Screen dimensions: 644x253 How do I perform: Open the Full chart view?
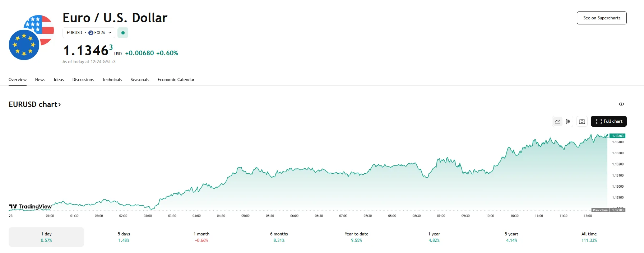coord(609,121)
